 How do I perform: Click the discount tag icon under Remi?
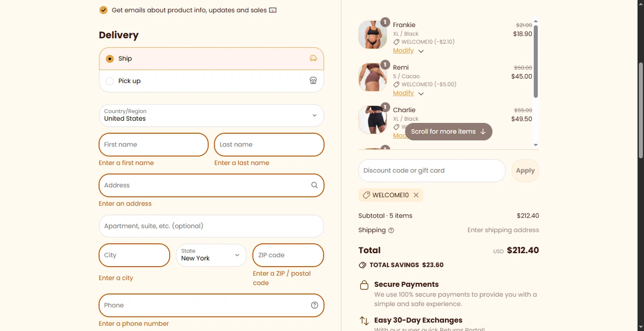[396, 85]
